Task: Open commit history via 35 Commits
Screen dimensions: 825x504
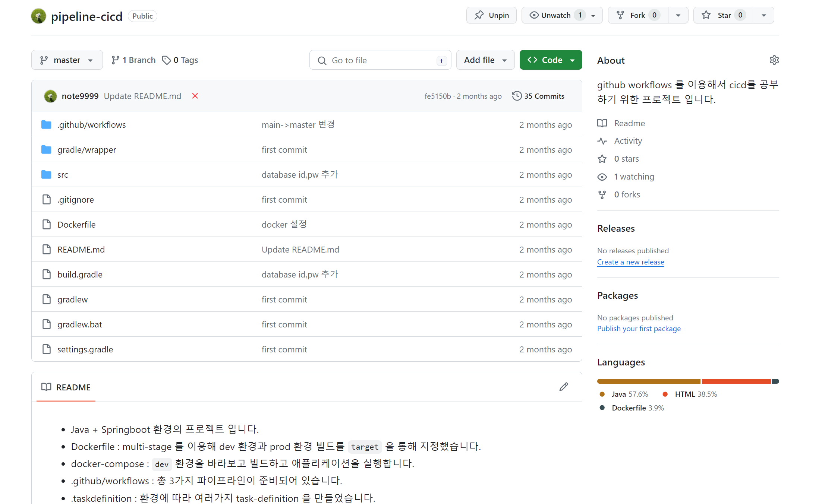Action: [538, 96]
